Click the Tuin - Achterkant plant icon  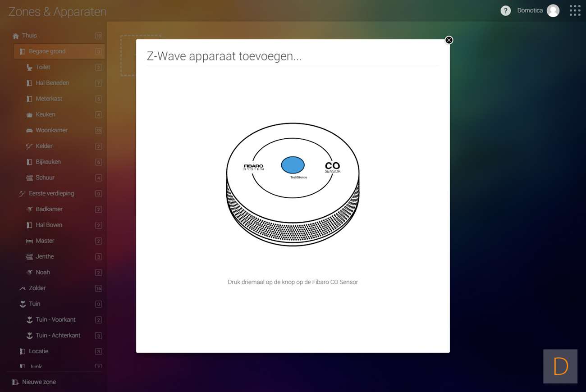pyautogui.click(x=29, y=336)
